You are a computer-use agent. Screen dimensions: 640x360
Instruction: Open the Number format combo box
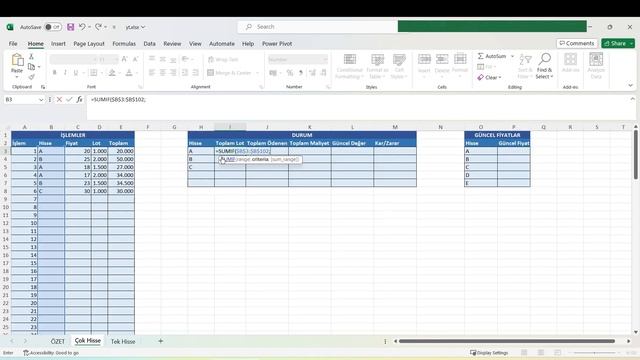[x=298, y=60]
